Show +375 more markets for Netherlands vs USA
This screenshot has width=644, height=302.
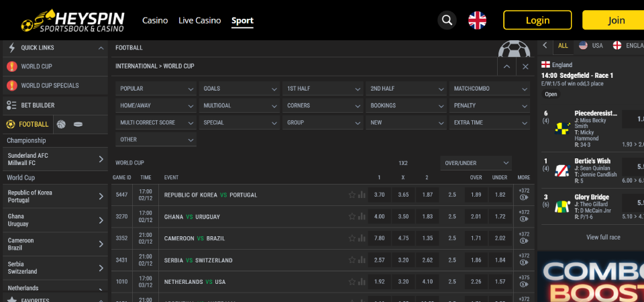click(x=524, y=282)
